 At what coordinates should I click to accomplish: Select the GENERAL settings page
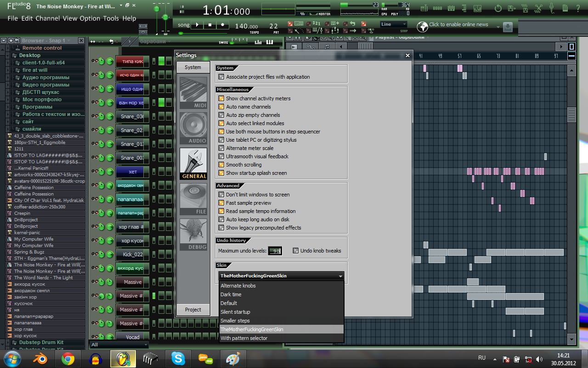coord(193,164)
